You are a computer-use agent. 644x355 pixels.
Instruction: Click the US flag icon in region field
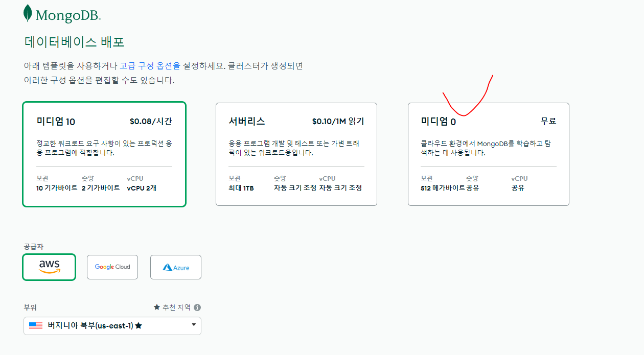(36, 326)
